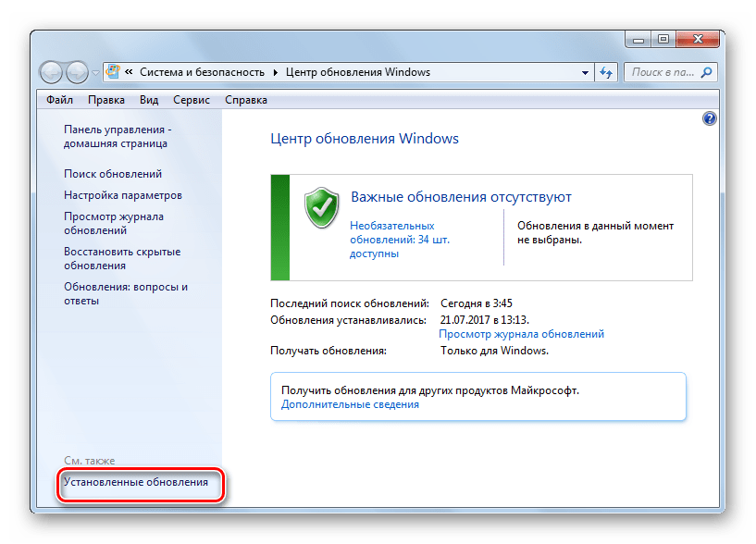Refresh the page with the refresh icon
This screenshot has width=756, height=544.
pyautogui.click(x=606, y=73)
